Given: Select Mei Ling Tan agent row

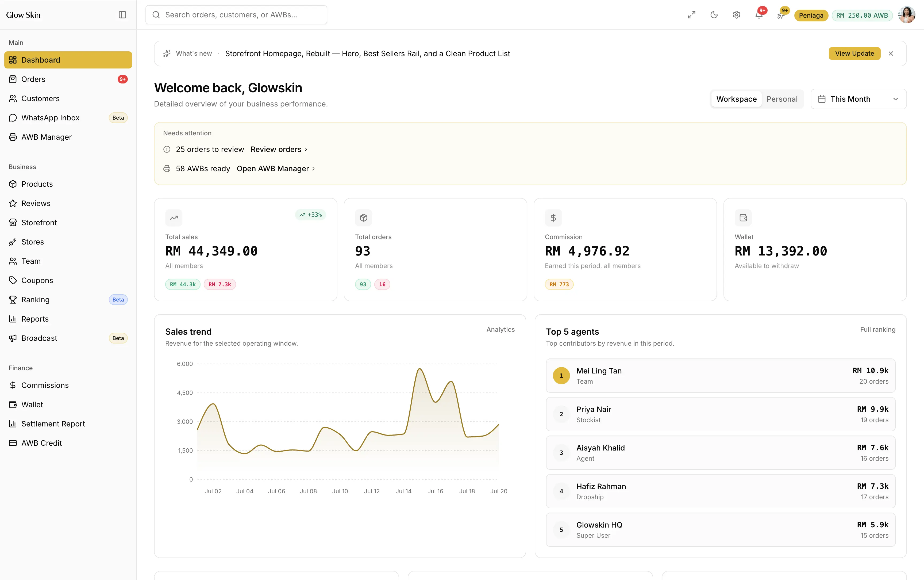Looking at the screenshot, I should point(721,376).
